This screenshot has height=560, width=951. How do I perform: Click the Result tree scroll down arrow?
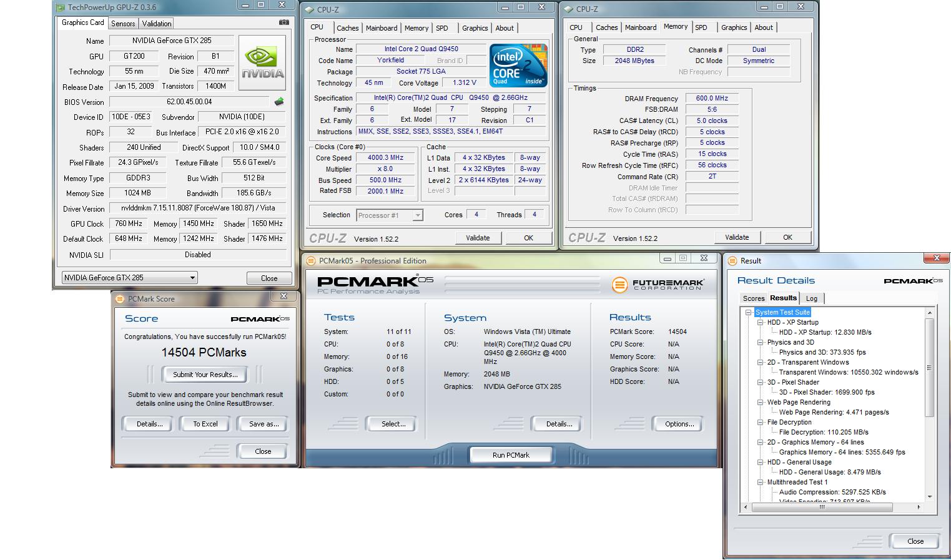coord(929,497)
